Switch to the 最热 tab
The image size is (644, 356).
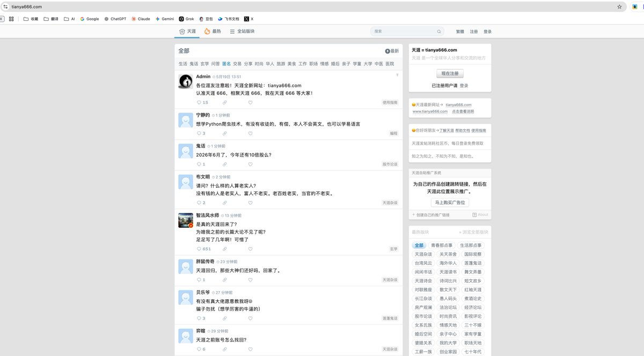(x=213, y=32)
